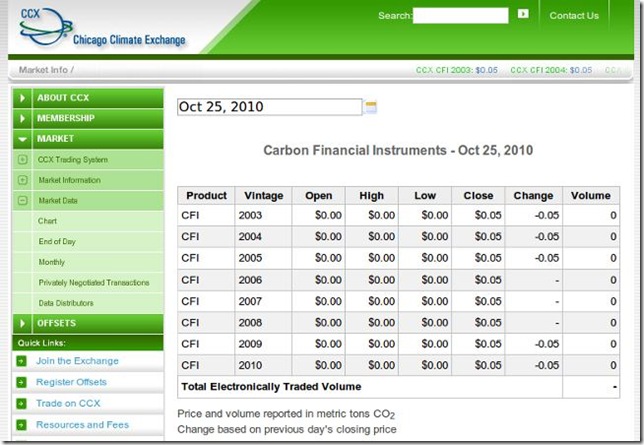
Task: Click the date field showing Oct 25, 2010
Action: (268, 107)
